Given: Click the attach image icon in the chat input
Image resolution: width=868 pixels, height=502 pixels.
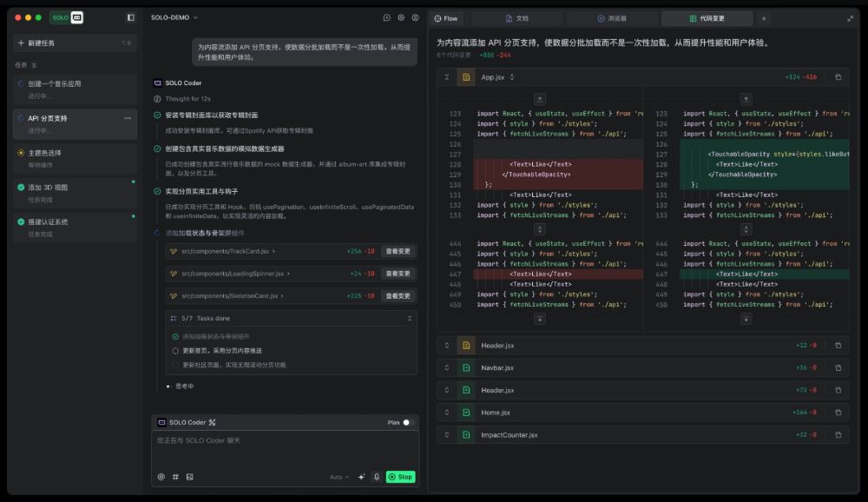Looking at the screenshot, I should (x=190, y=476).
